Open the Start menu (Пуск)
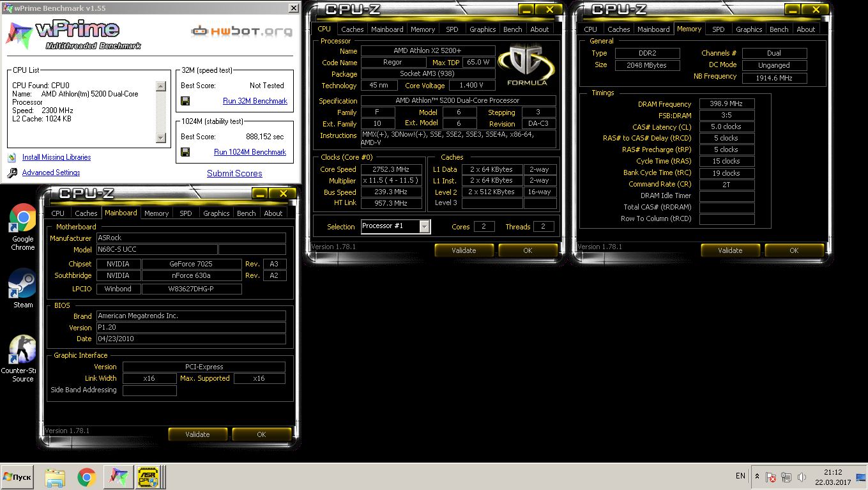The image size is (868, 490). (x=17, y=477)
